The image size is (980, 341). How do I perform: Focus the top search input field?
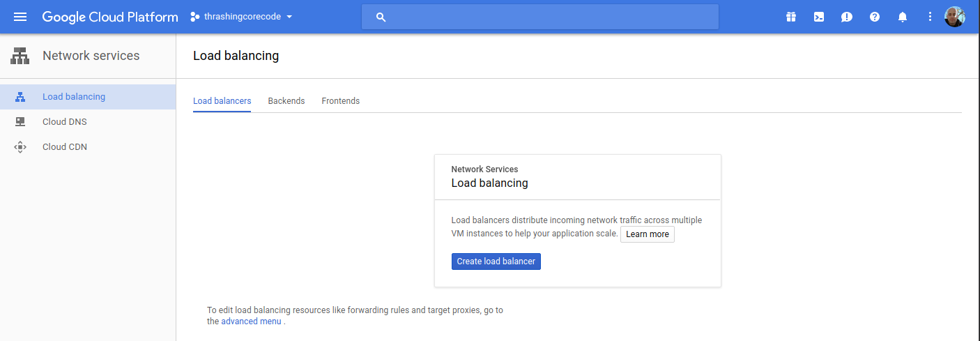coord(539,17)
